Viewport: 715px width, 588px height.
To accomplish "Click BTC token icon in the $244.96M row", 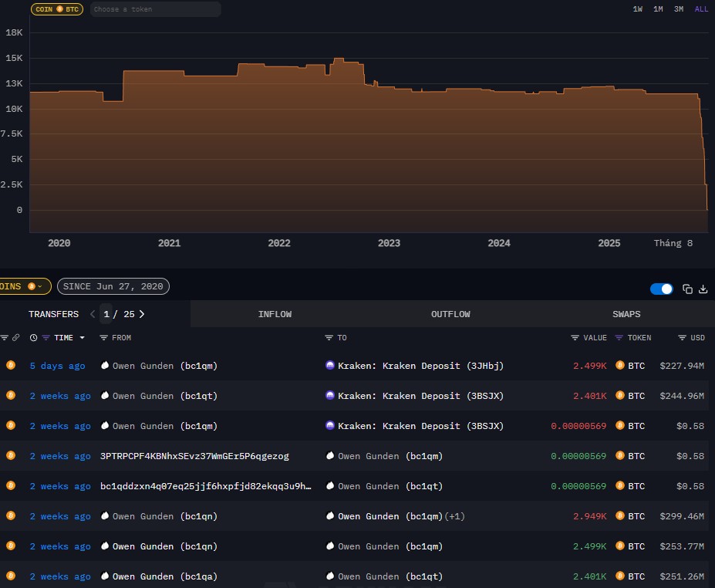I will pyautogui.click(x=619, y=395).
